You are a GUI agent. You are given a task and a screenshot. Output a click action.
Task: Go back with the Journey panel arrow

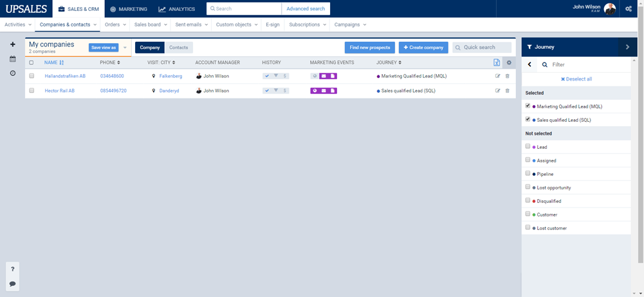529,64
